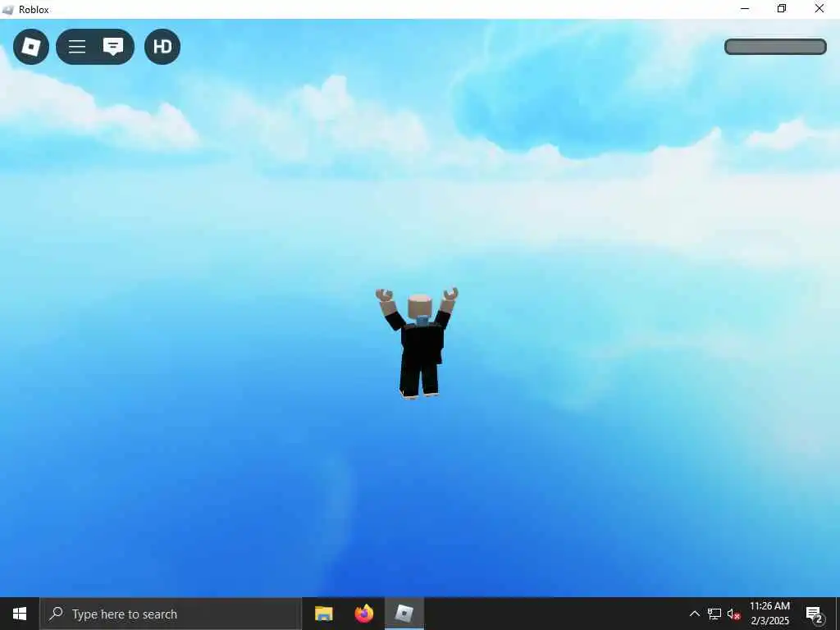
Task: Launch Firefox from the taskbar
Action: tap(364, 614)
